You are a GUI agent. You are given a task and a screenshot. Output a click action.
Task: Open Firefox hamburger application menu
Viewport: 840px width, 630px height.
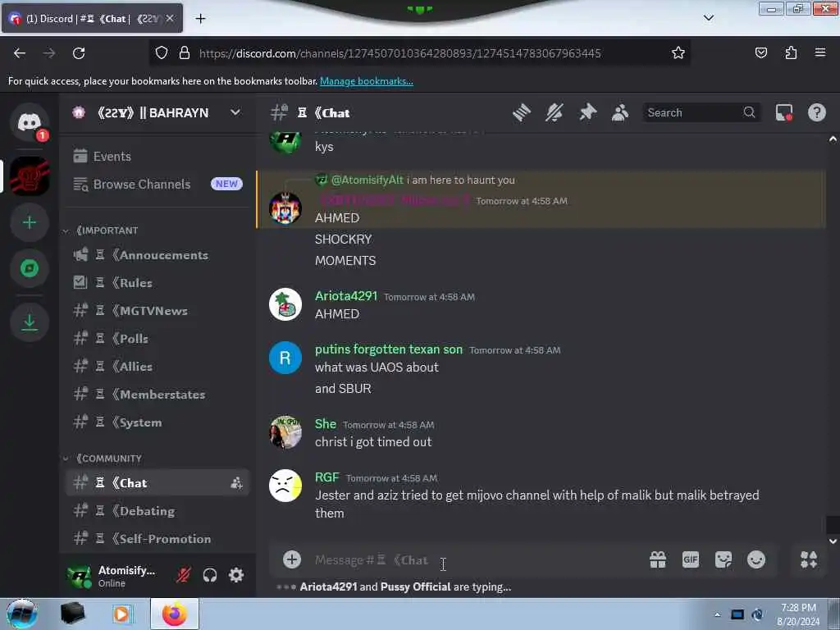[820, 53]
